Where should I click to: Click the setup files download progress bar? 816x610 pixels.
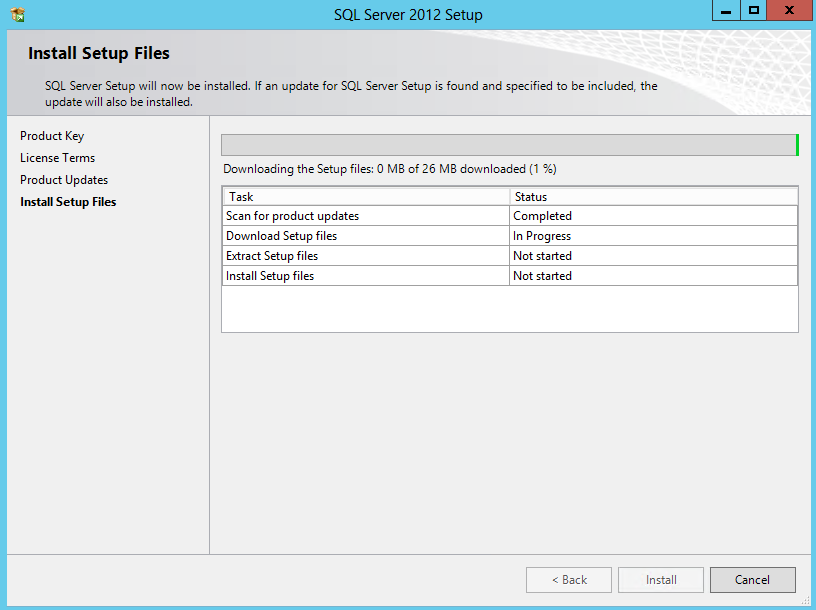pos(510,145)
